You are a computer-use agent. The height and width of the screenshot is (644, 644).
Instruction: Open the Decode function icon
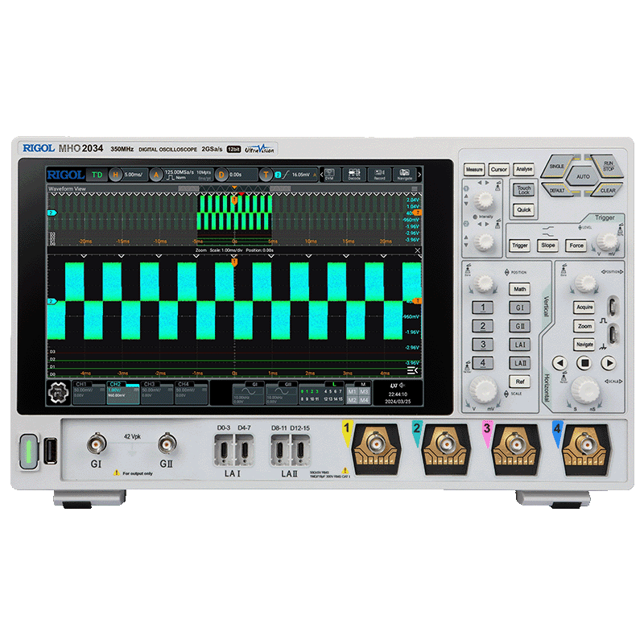coord(355,173)
